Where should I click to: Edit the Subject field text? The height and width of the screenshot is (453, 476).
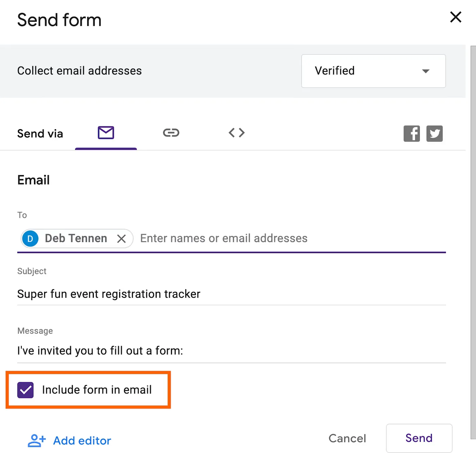point(232,294)
